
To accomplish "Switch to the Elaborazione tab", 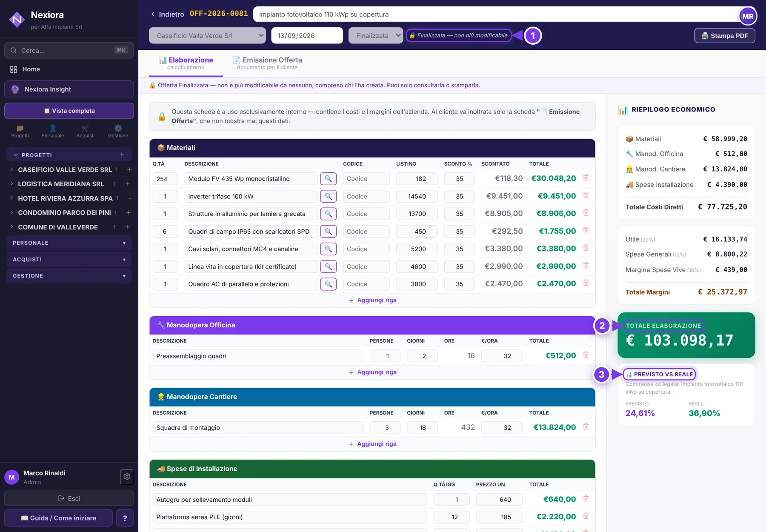I will click(x=186, y=63).
